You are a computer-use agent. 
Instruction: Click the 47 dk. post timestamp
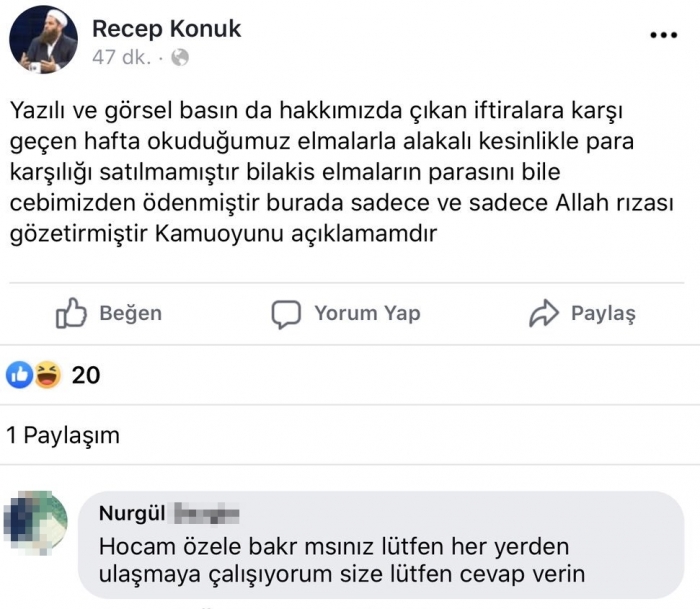120,58
